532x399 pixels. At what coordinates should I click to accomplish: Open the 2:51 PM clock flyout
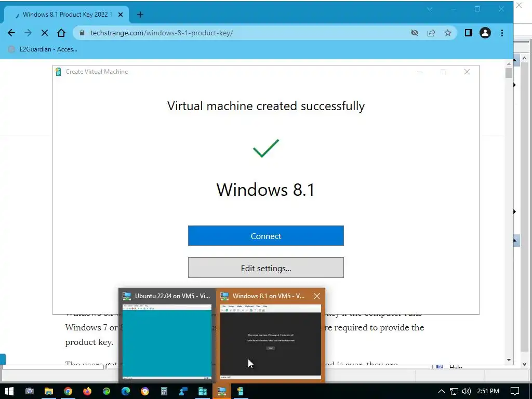click(x=488, y=391)
